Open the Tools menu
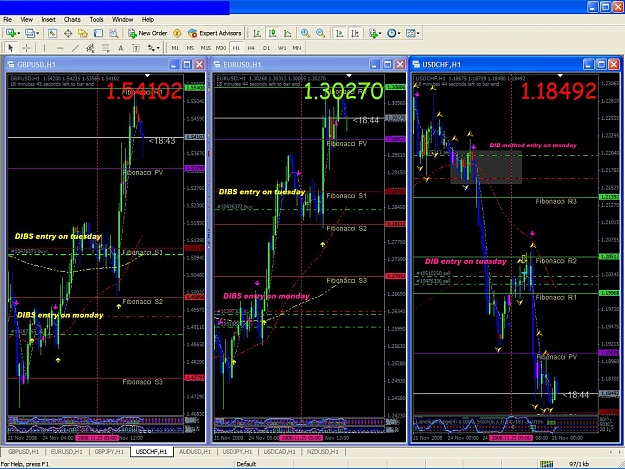This screenshot has width=625, height=469. (x=96, y=20)
